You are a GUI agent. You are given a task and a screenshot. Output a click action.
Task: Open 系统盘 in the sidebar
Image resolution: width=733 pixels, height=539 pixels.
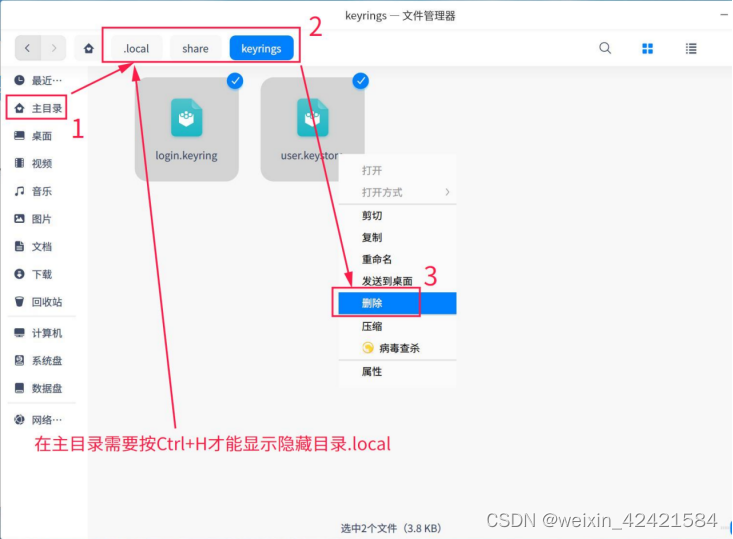(39, 360)
